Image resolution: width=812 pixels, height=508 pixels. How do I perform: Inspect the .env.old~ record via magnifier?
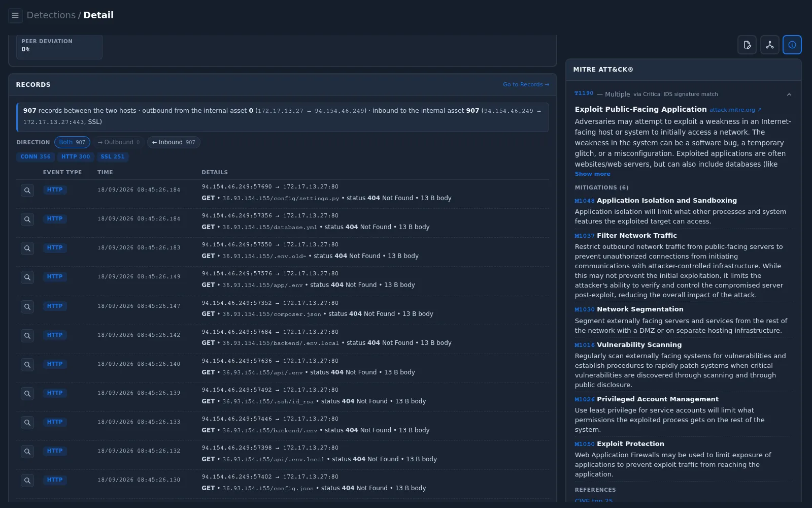click(27, 248)
